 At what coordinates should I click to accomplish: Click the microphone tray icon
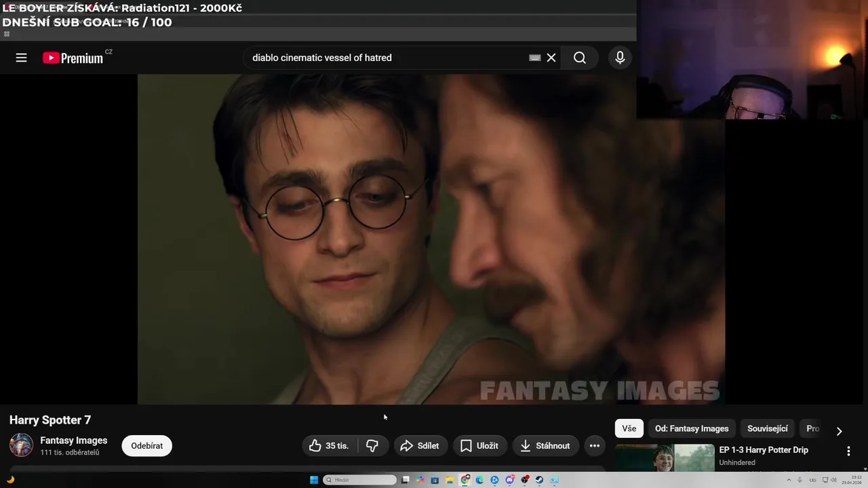(800, 480)
